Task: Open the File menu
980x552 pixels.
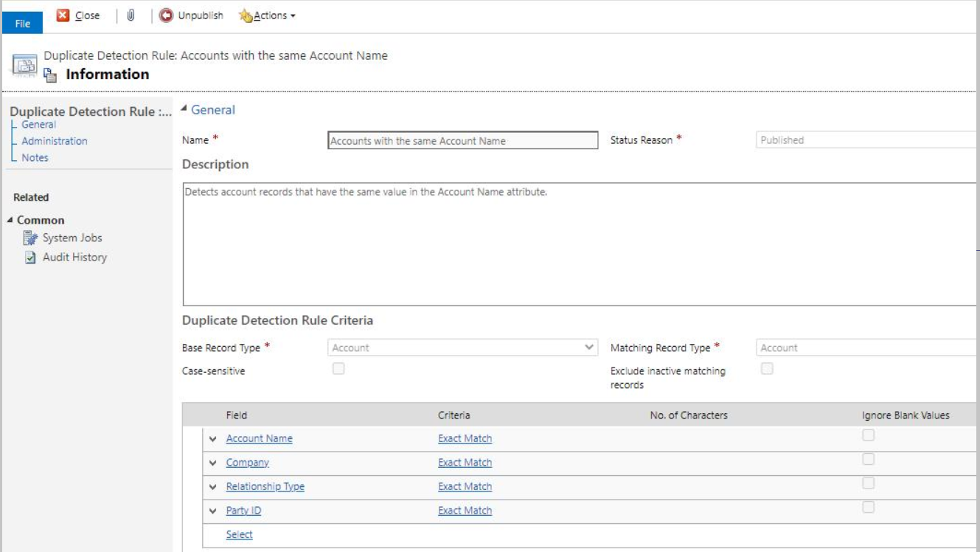Action: (x=22, y=24)
